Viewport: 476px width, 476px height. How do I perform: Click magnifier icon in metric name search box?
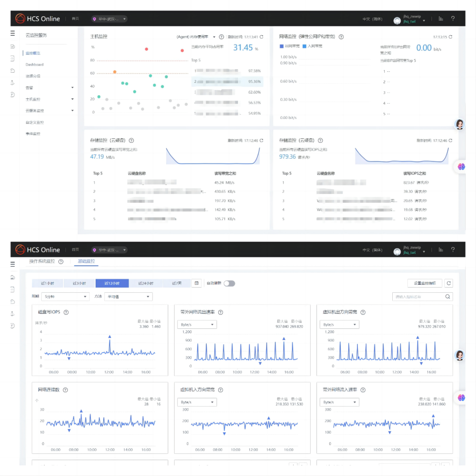point(447,297)
